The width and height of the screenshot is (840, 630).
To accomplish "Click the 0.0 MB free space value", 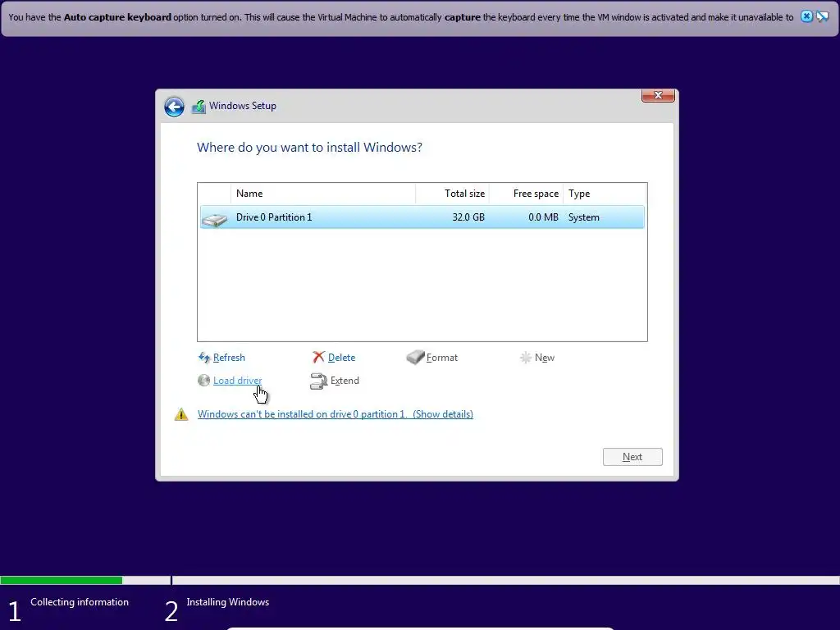I will [x=543, y=217].
